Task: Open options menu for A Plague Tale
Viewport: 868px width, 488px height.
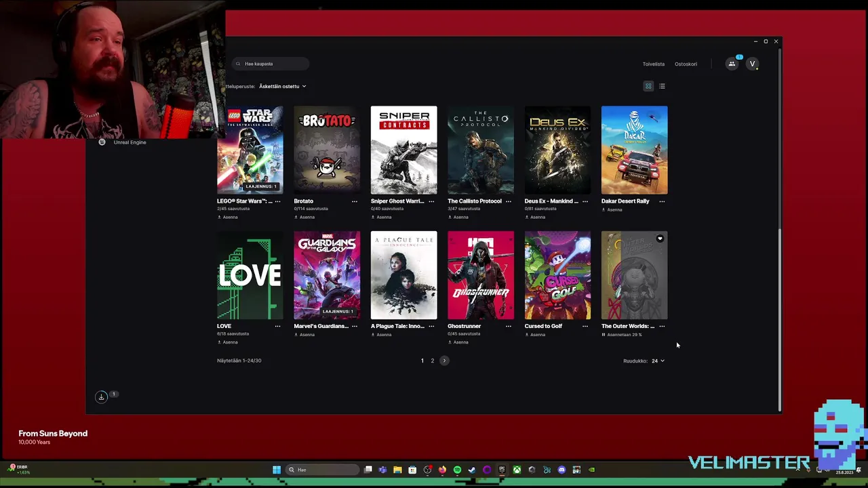Action: coord(431,326)
